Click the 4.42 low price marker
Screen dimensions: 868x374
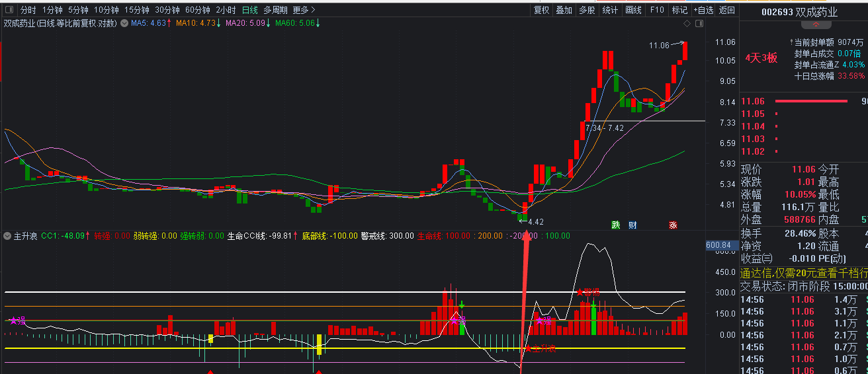[x=531, y=222]
